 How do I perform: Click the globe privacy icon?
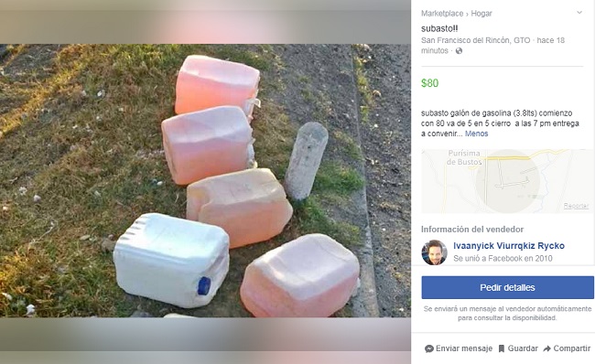coord(459,51)
